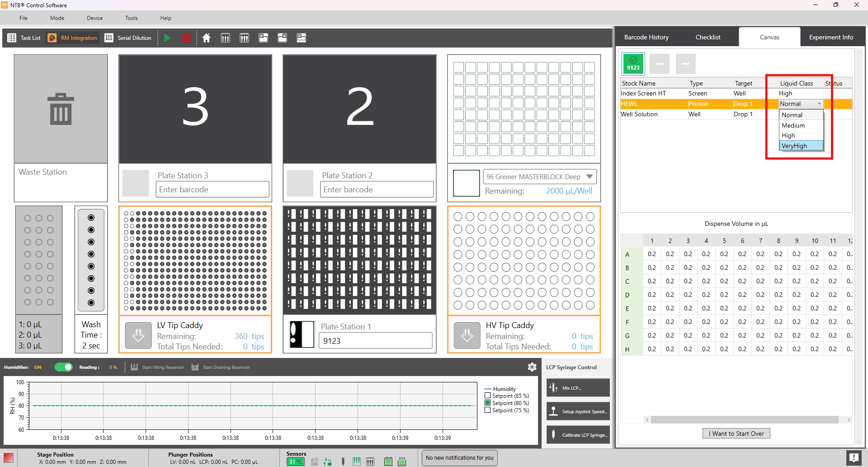The width and height of the screenshot is (868, 467).
Task: Click the Wash Time 2 sec panel
Action: pyautogui.click(x=91, y=335)
